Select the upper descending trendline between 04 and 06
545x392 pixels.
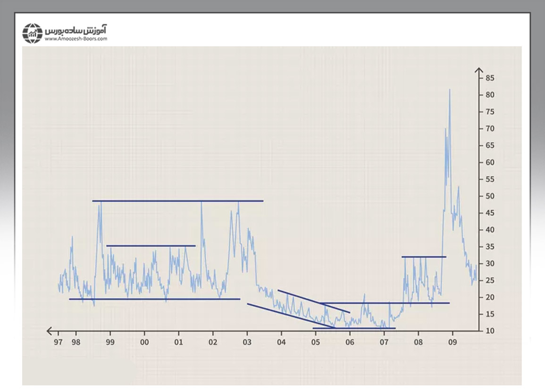314,301
